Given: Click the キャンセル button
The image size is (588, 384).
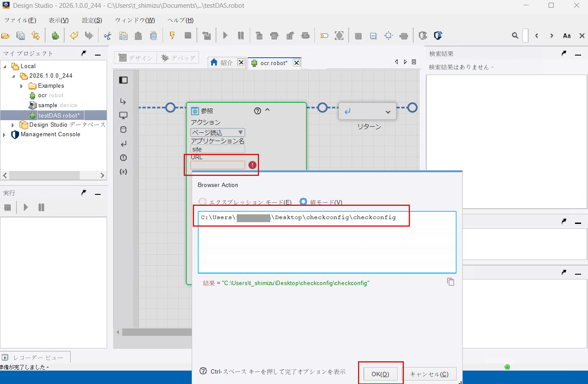Looking at the screenshot, I should click(429, 374).
